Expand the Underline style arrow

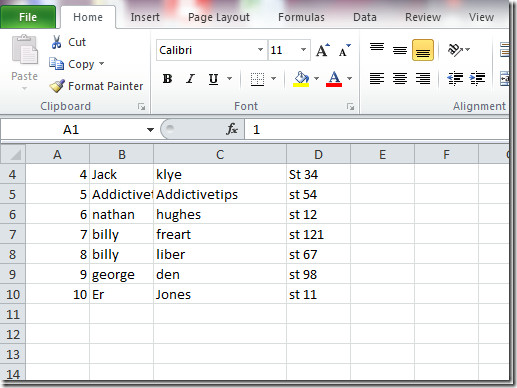point(230,79)
